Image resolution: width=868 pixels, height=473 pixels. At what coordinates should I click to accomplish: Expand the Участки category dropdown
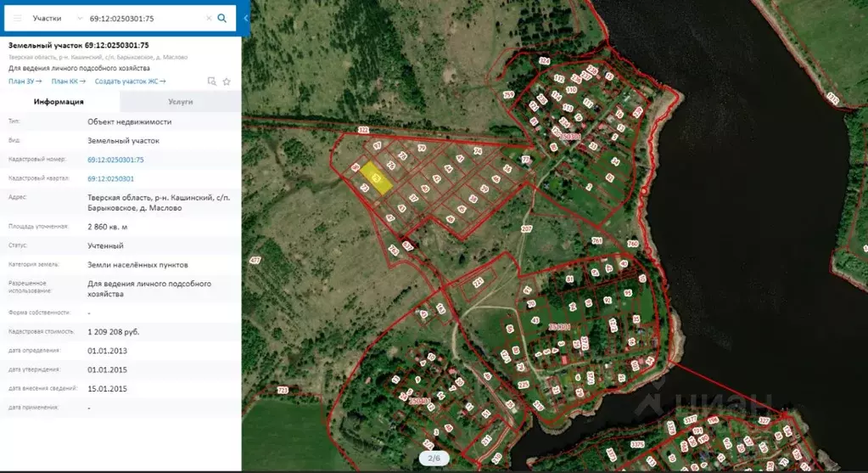click(x=79, y=18)
